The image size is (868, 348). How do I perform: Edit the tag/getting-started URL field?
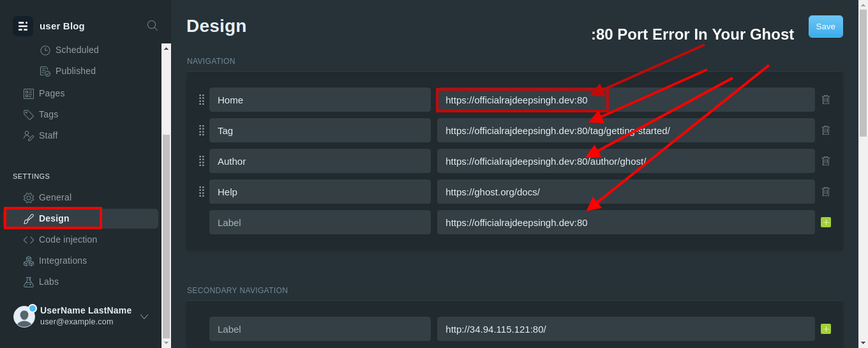(626, 130)
